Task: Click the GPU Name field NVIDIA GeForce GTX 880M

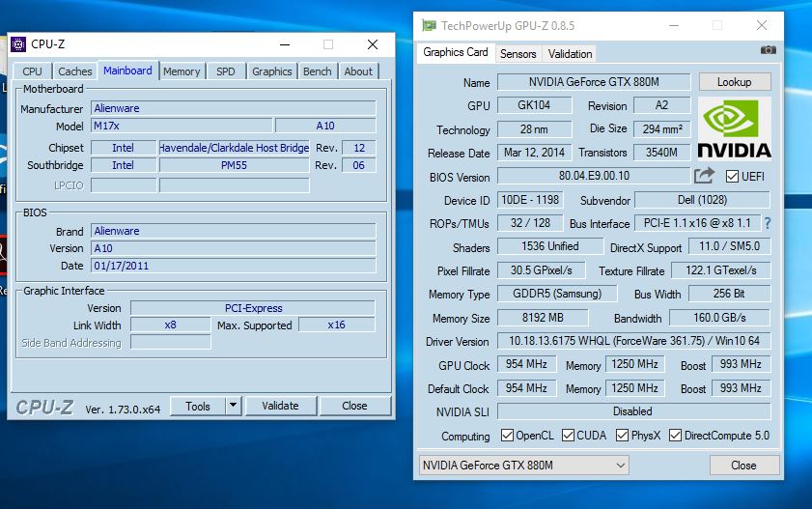Action: 594,82
